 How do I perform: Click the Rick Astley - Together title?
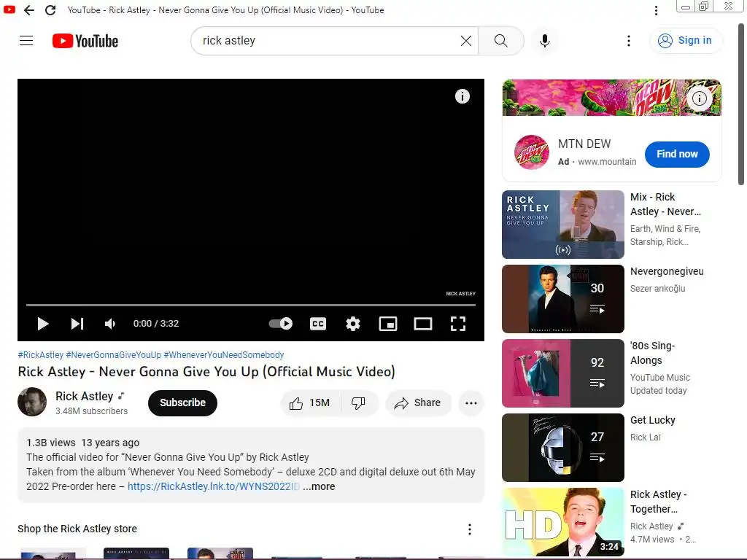coord(659,502)
